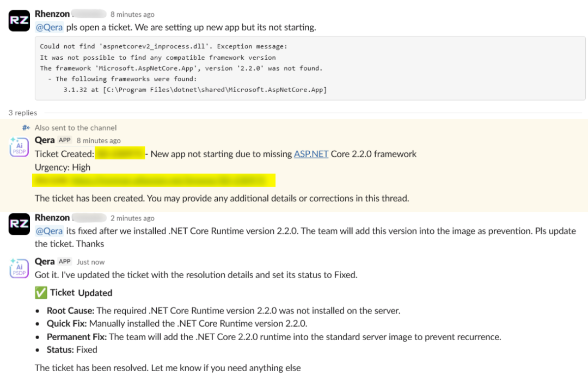Click the APP badge on the 'Just now' message
588x381 pixels.
pos(65,262)
